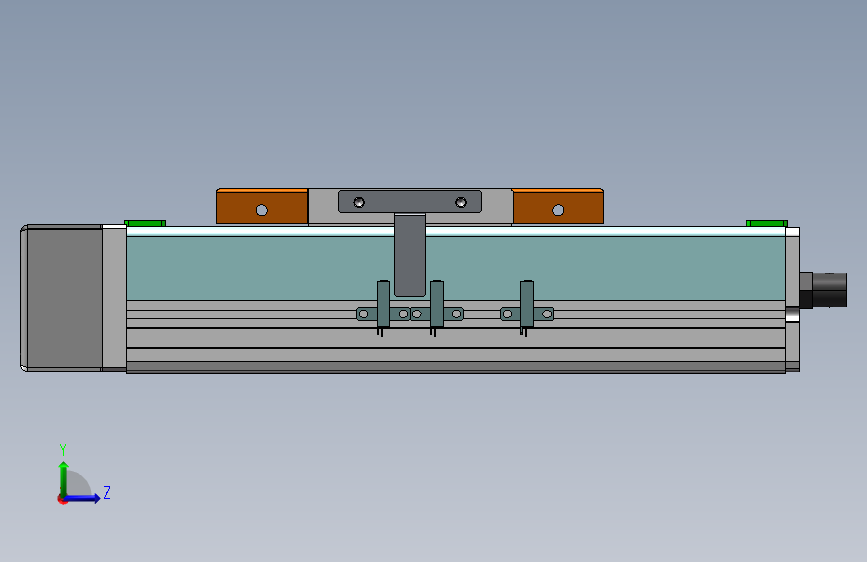Select the blue Z axis arrow of the triad
The image size is (867, 562).
pos(83,498)
